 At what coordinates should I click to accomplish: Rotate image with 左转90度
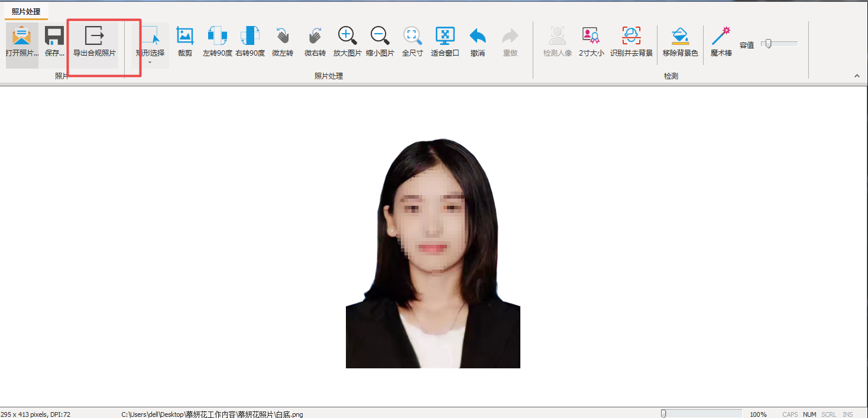click(x=217, y=41)
